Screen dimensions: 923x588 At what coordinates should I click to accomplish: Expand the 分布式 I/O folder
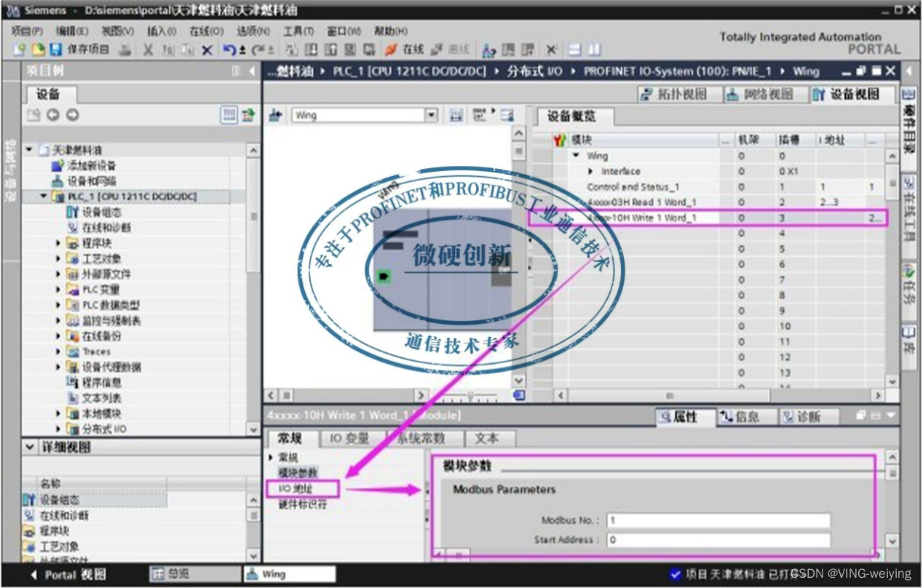(59, 429)
